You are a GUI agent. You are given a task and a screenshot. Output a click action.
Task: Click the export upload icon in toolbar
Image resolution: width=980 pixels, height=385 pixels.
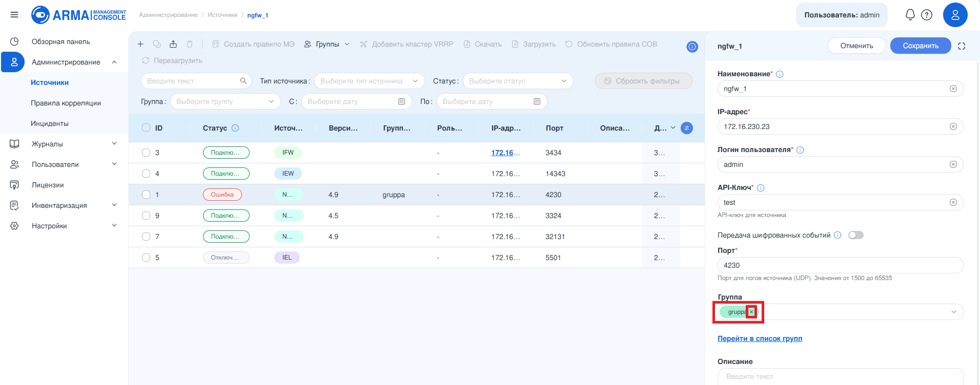pyautogui.click(x=173, y=44)
